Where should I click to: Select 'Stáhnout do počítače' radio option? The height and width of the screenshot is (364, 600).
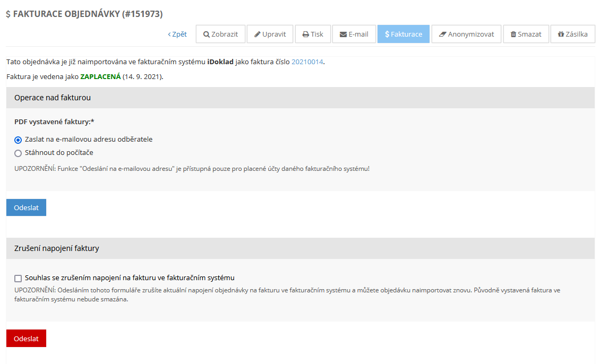(18, 153)
